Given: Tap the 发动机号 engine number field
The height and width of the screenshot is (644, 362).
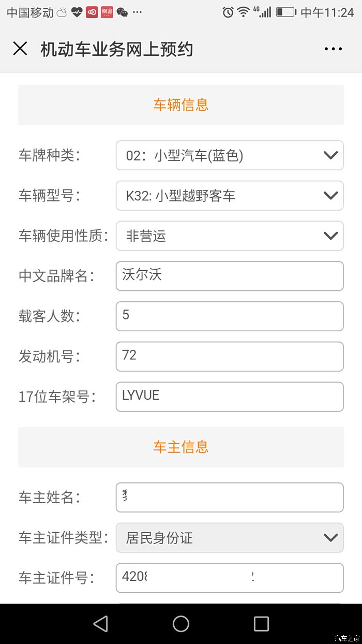Looking at the screenshot, I should pos(230,357).
